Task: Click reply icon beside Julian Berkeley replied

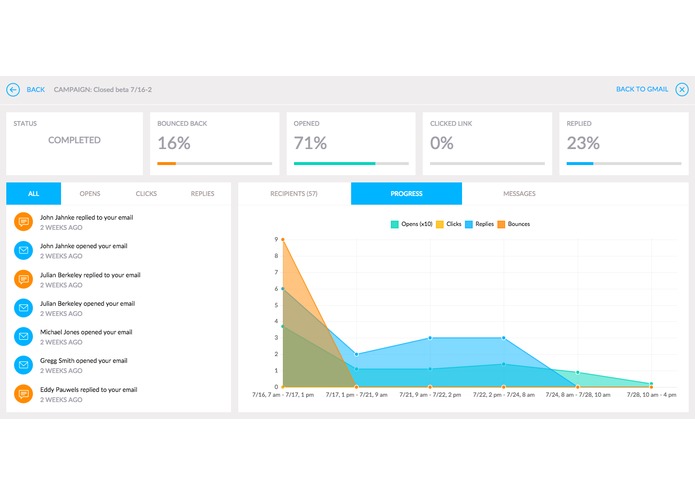Action: tap(23, 279)
